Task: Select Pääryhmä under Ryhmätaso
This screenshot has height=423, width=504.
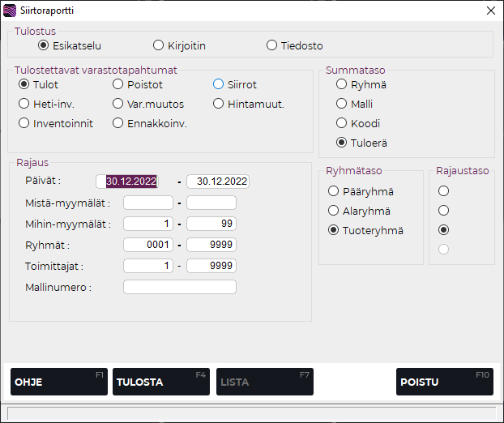Action: [333, 191]
